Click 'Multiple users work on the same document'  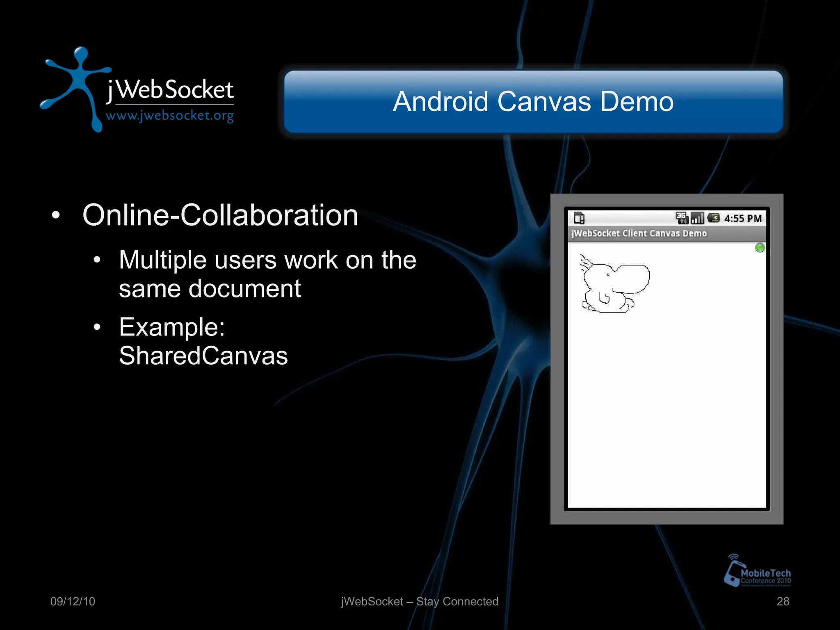pyautogui.click(x=267, y=274)
